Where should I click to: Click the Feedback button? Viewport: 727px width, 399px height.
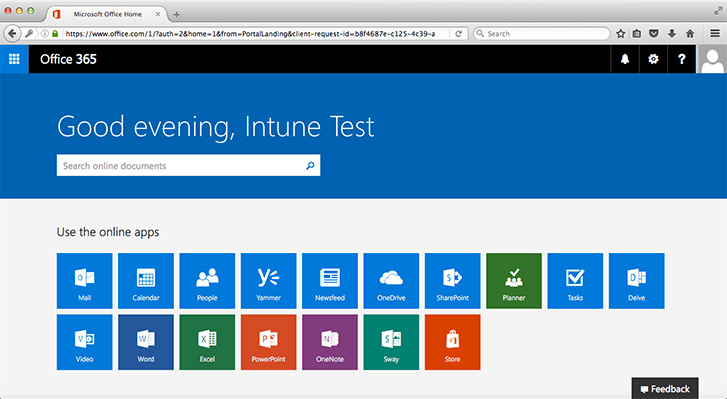665,388
